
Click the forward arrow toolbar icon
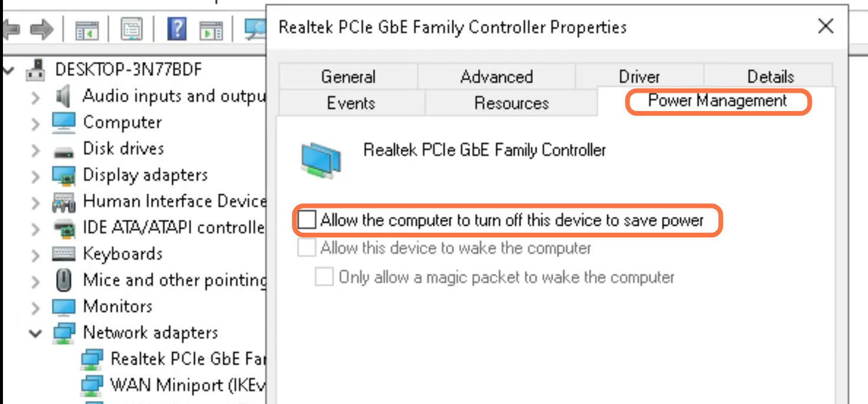pyautogui.click(x=41, y=29)
